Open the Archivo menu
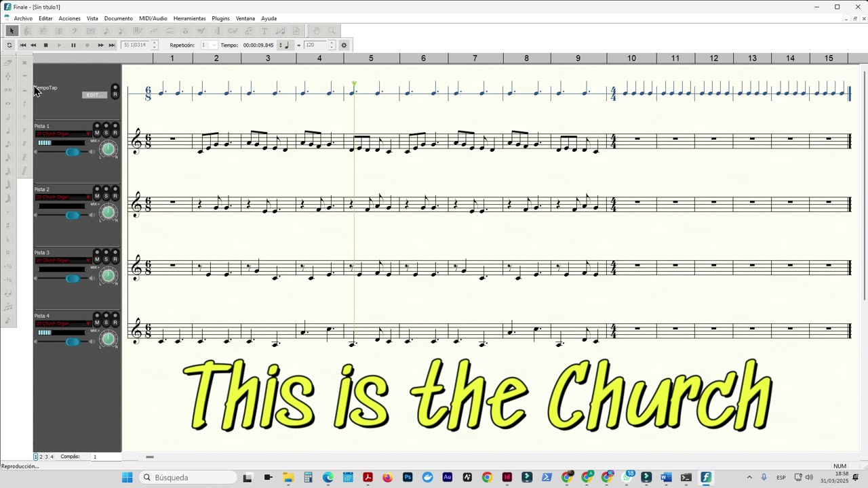This screenshot has width=868, height=488. click(23, 18)
